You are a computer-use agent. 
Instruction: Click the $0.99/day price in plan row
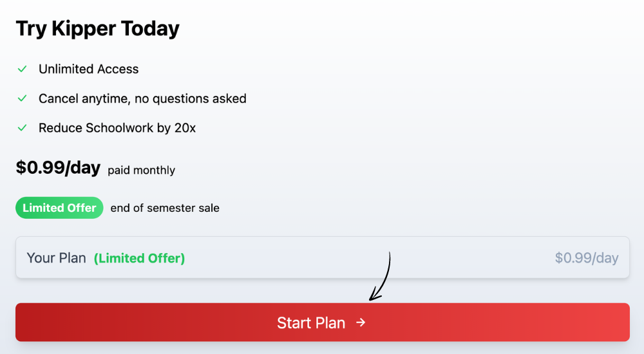[587, 258]
